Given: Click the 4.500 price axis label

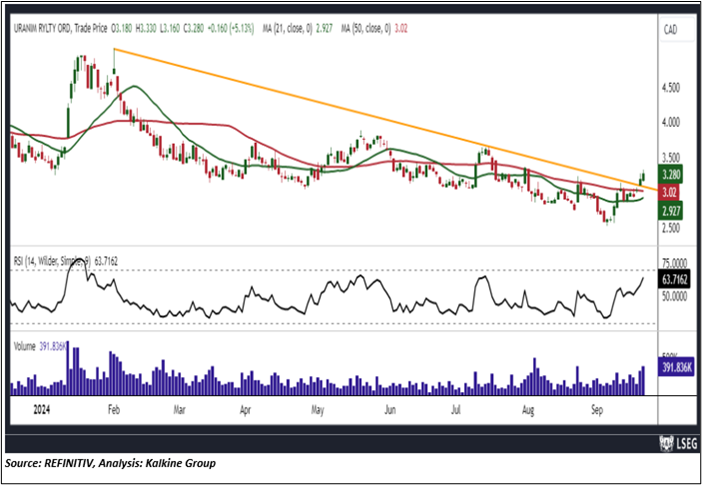Looking at the screenshot, I should 671,88.
